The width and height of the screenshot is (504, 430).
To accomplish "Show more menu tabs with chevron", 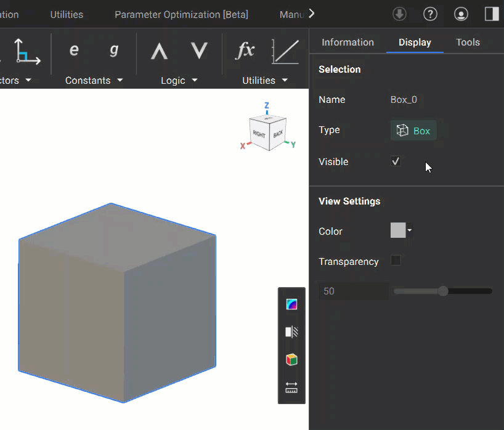I will 312,14.
